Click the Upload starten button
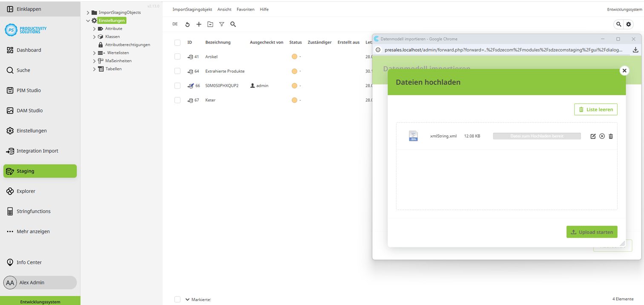Image resolution: width=644 pixels, height=305 pixels. point(592,232)
